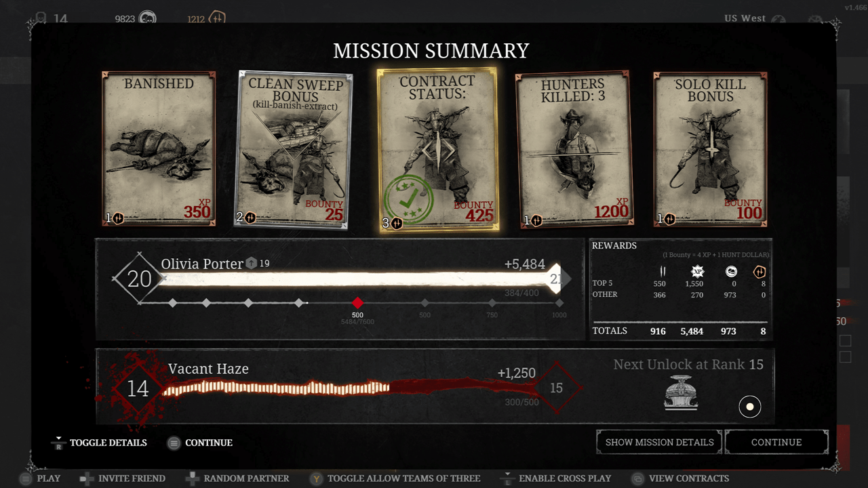This screenshot has width=868, height=488.
Task: Click the Vacant Haze bloodline progress bar
Action: 349,388
